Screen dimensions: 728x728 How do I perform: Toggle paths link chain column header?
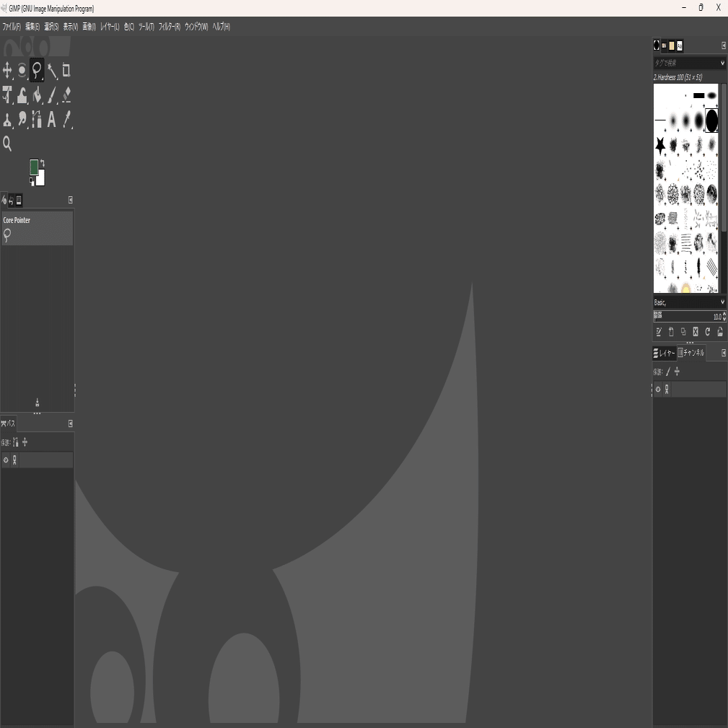point(14,460)
